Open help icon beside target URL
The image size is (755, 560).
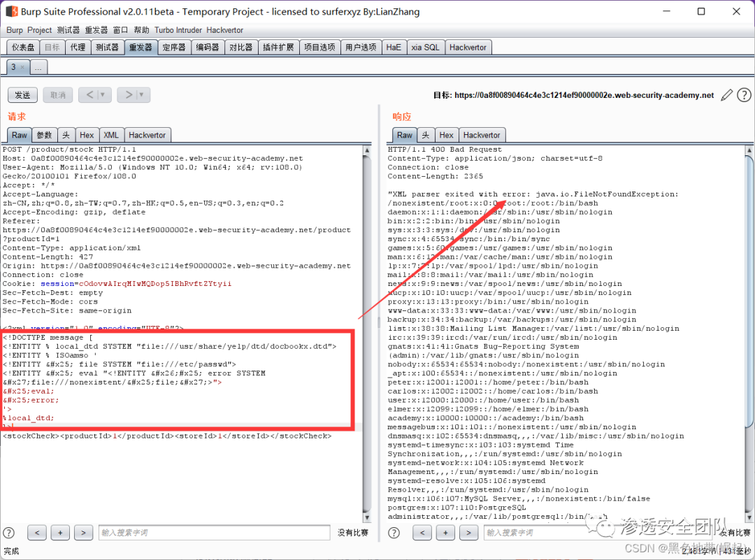click(x=744, y=95)
